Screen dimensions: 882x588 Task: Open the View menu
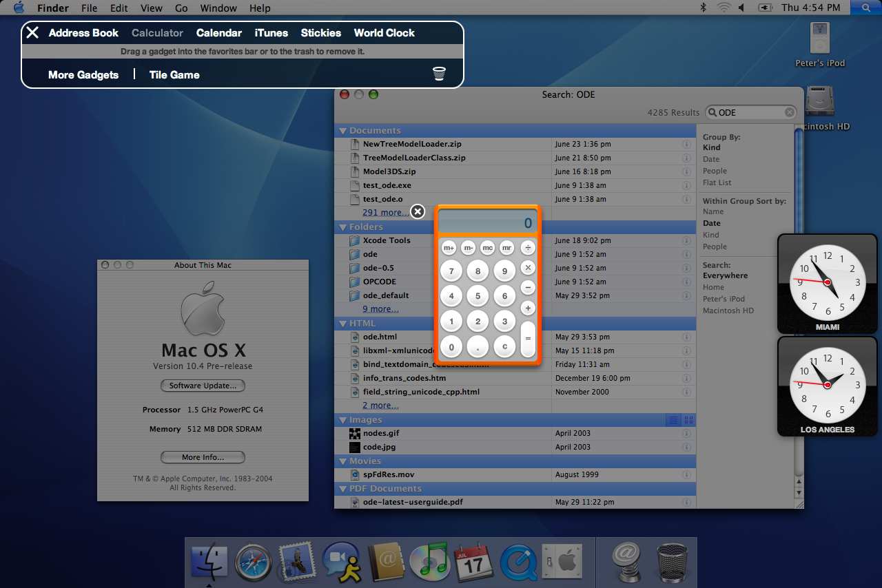click(x=151, y=8)
